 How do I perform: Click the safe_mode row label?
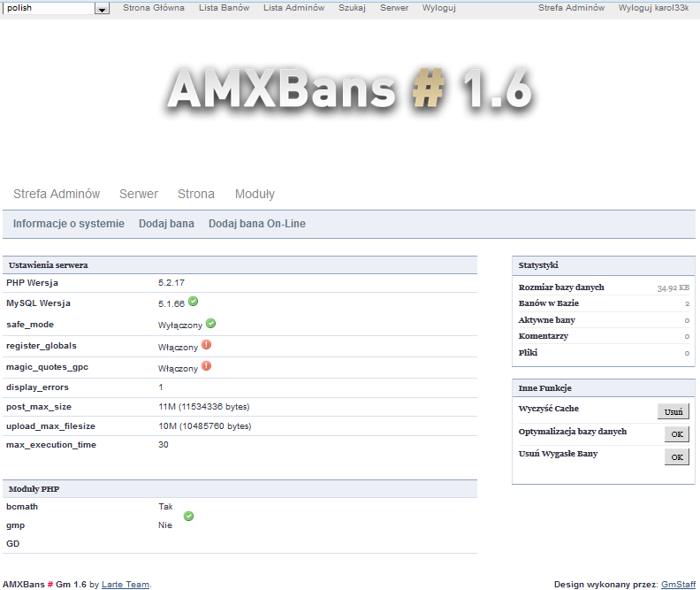[30, 325]
